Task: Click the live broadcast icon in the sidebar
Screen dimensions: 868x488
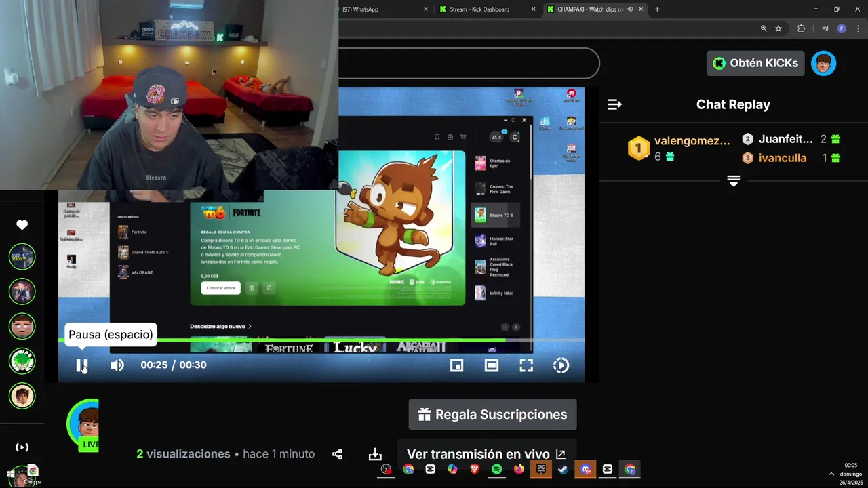Action: pyautogui.click(x=22, y=447)
